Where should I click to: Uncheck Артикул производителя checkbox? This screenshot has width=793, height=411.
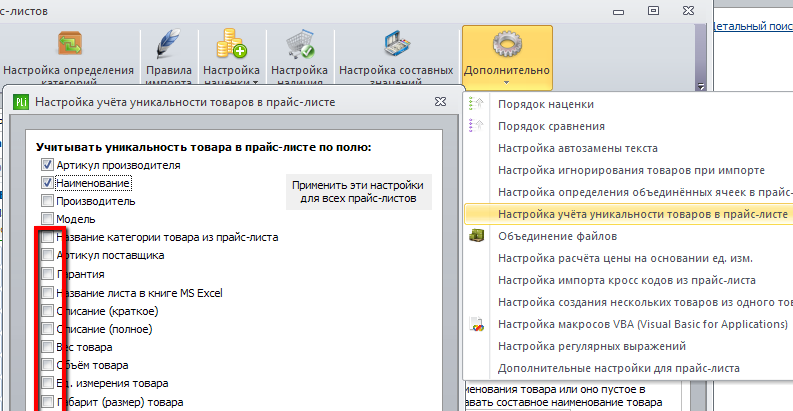(x=47, y=165)
